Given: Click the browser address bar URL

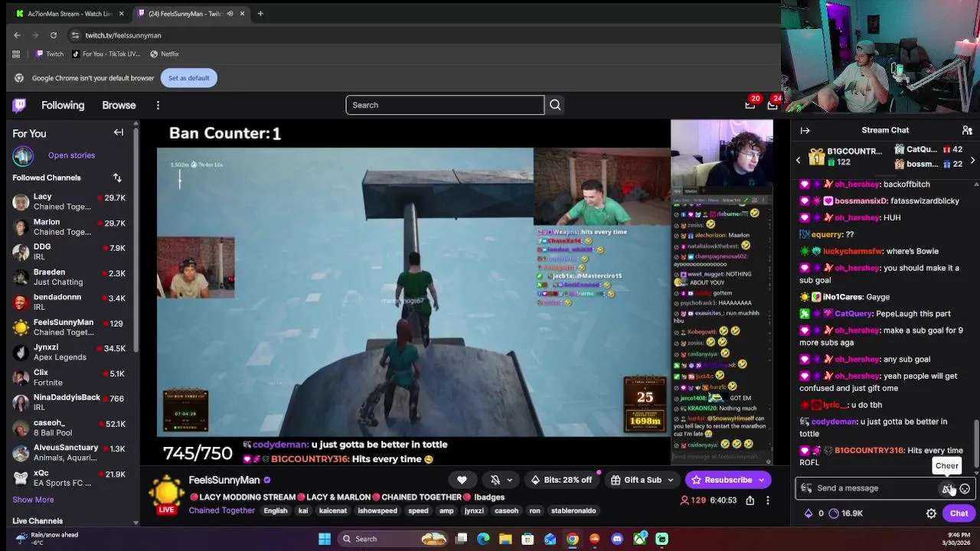Looking at the screenshot, I should click(x=123, y=35).
